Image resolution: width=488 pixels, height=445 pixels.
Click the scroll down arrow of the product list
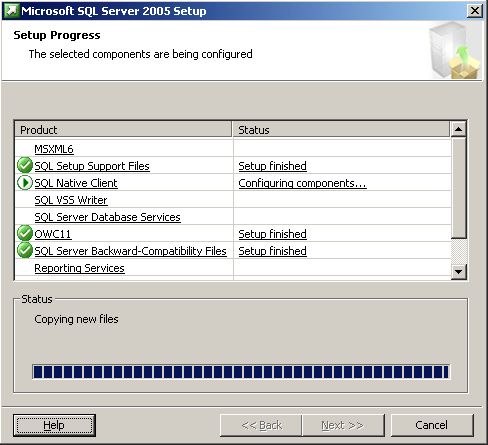pos(458,272)
